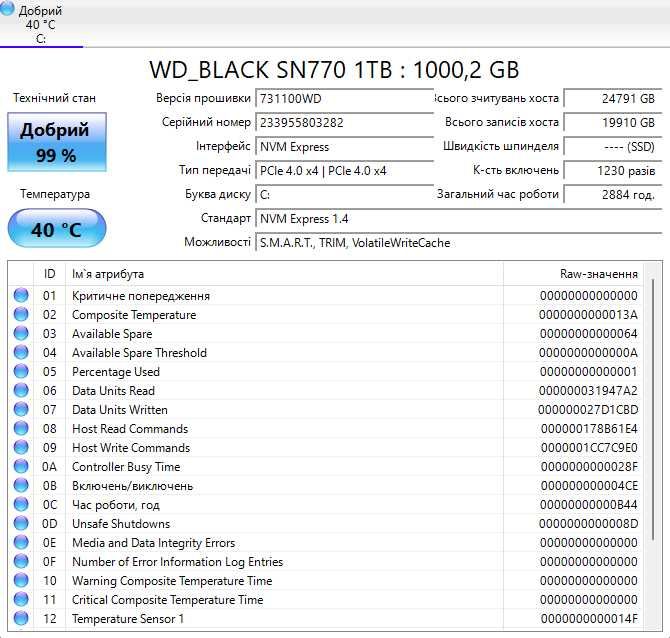Click status orb for Available Spare row

[x=21, y=333]
